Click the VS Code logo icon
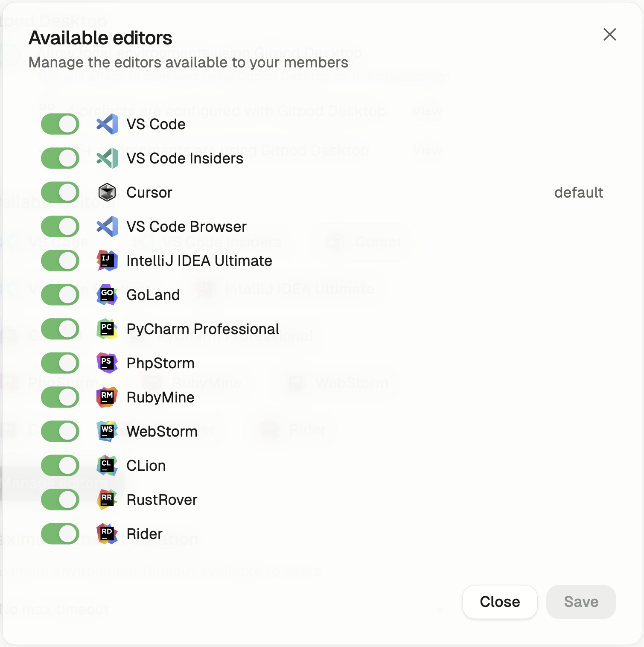Image resolution: width=644 pixels, height=647 pixels. 107,124
